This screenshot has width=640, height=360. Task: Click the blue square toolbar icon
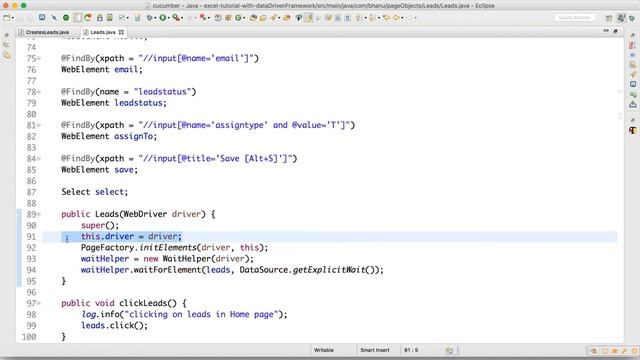tap(42, 18)
